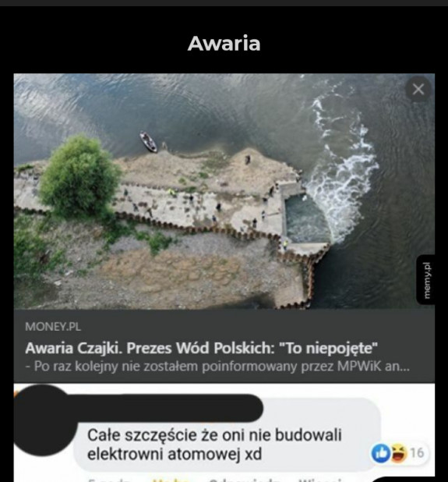Dismiss the article preview with the X icon

coord(418,90)
